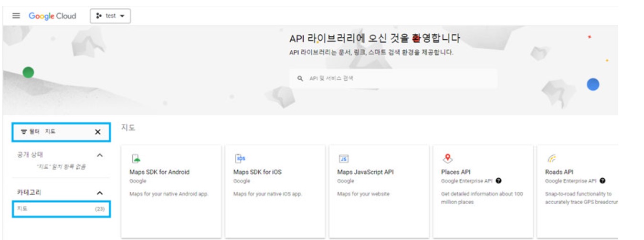Click the '"지도" 일치 항목 없음' text

click(61, 166)
